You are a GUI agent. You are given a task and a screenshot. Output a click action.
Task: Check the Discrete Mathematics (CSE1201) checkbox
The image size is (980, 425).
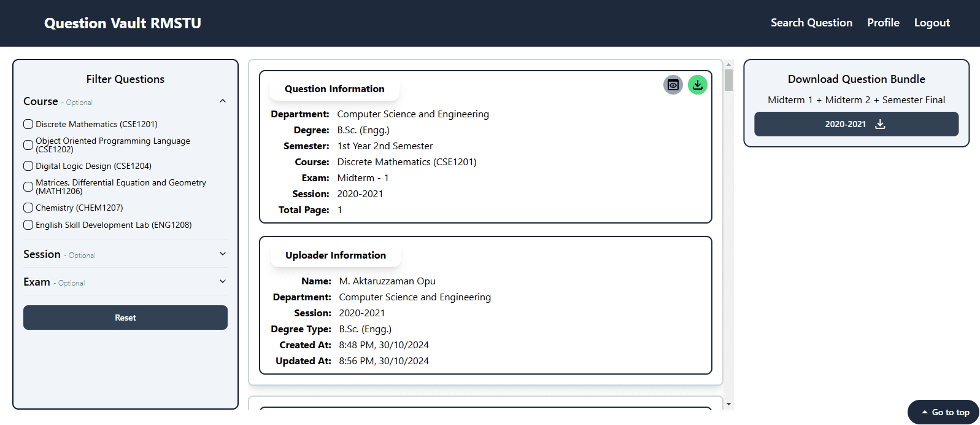pos(28,124)
